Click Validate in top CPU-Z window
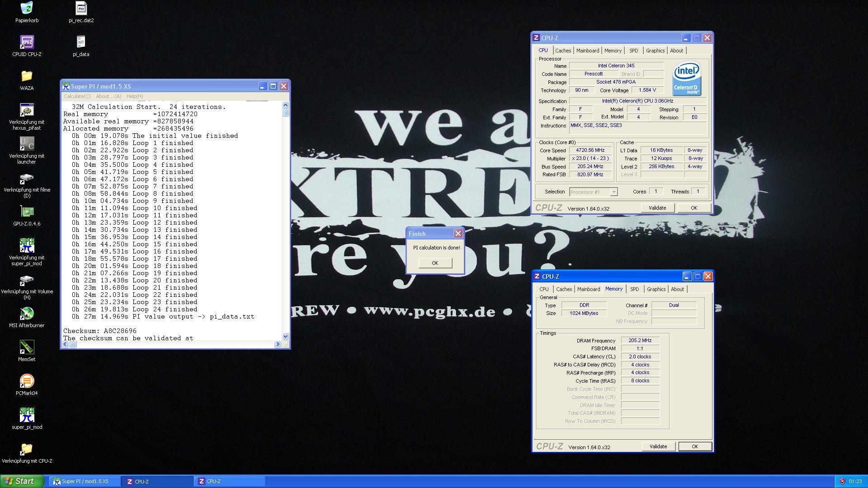This screenshot has width=868, height=488. (x=657, y=208)
